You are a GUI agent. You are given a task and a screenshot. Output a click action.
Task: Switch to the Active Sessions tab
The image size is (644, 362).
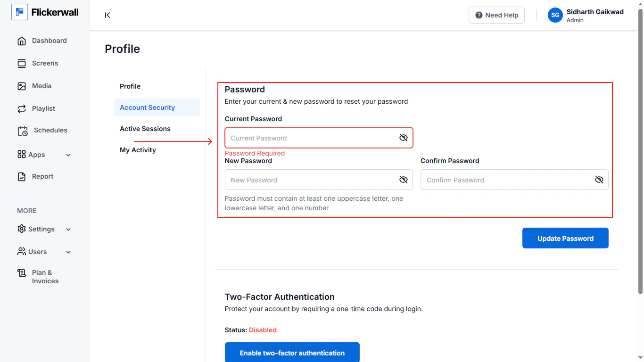pos(145,129)
